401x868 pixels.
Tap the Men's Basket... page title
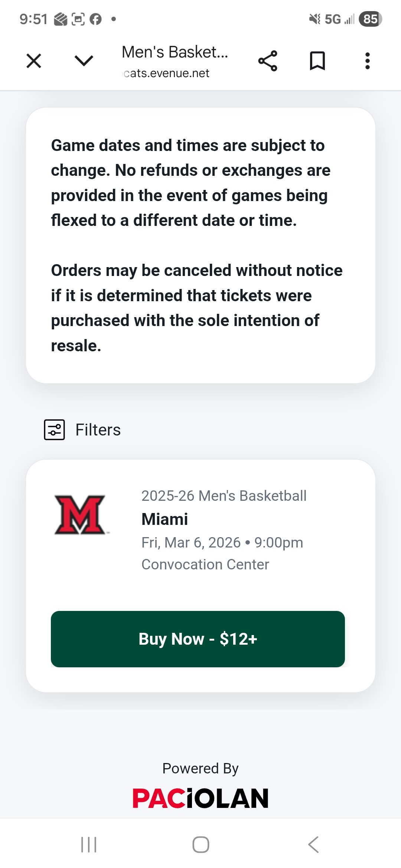click(x=175, y=52)
